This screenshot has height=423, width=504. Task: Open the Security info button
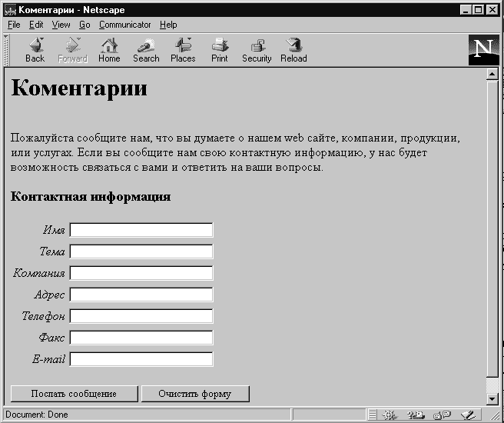click(x=257, y=50)
